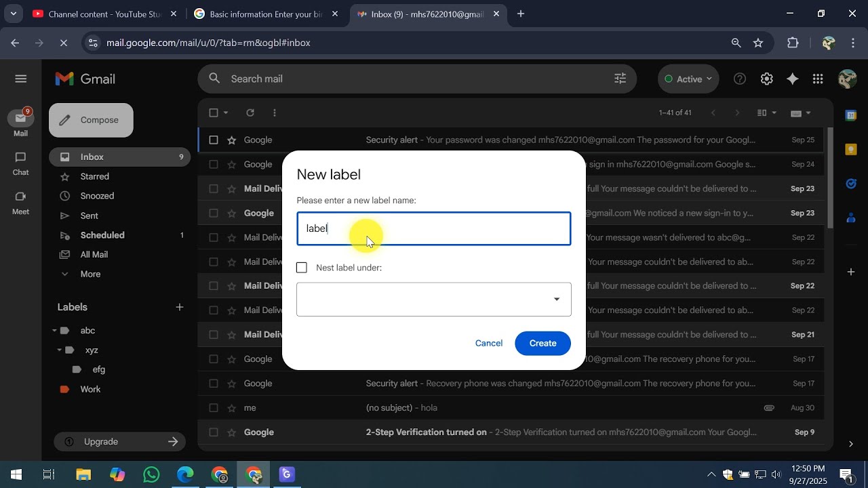This screenshot has width=868, height=488.
Task: Star the (no subject) email from me
Action: click(231, 408)
